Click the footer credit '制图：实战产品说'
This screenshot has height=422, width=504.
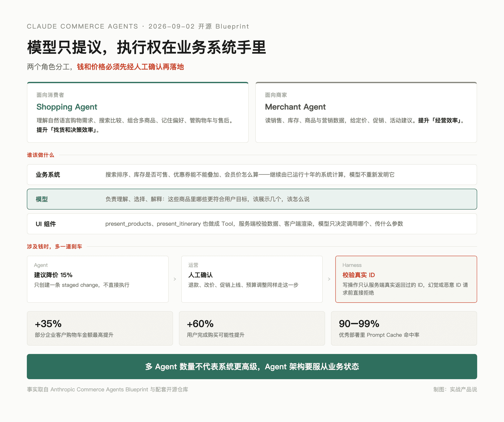tap(455, 390)
